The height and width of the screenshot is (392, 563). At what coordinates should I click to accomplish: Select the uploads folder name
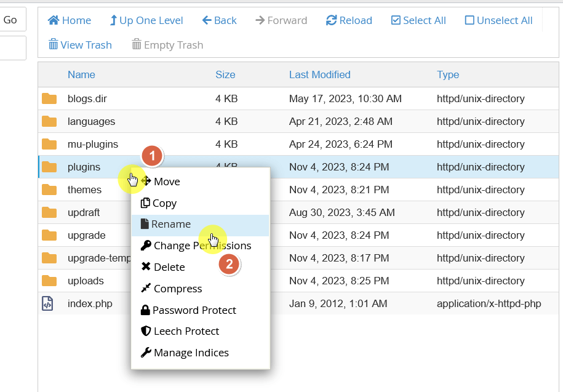(86, 281)
